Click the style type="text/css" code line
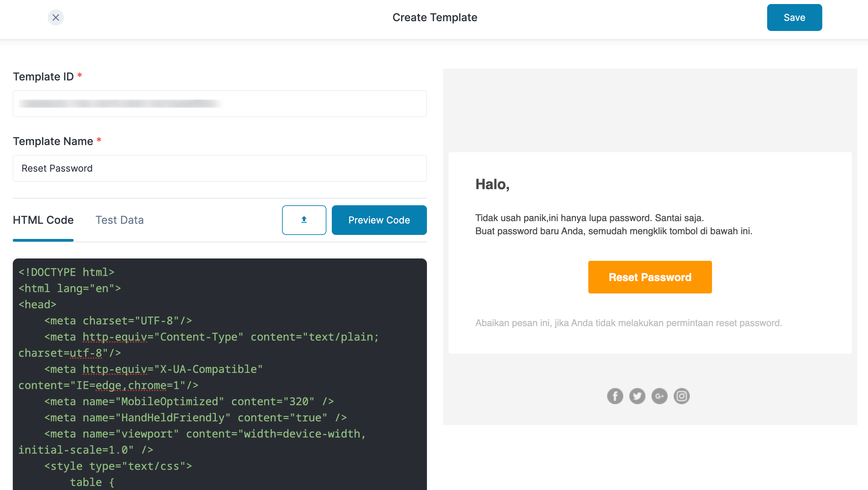This screenshot has height=490, width=868. (x=118, y=466)
